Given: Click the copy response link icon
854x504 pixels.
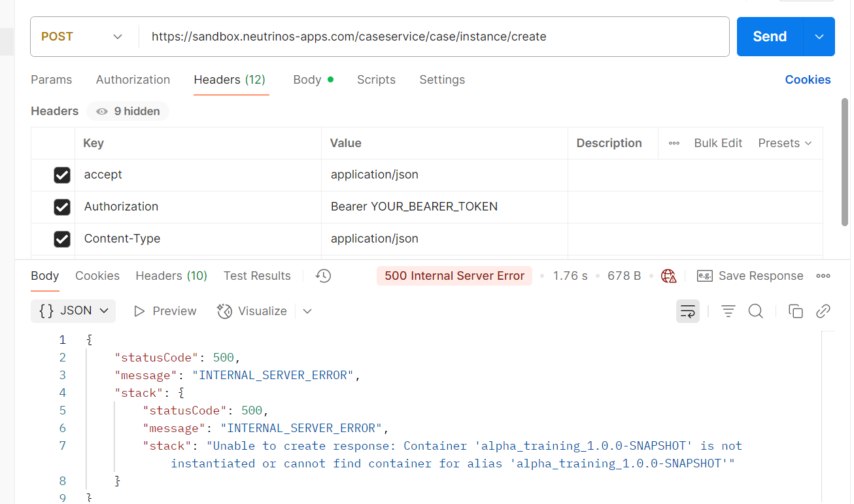Looking at the screenshot, I should (823, 311).
